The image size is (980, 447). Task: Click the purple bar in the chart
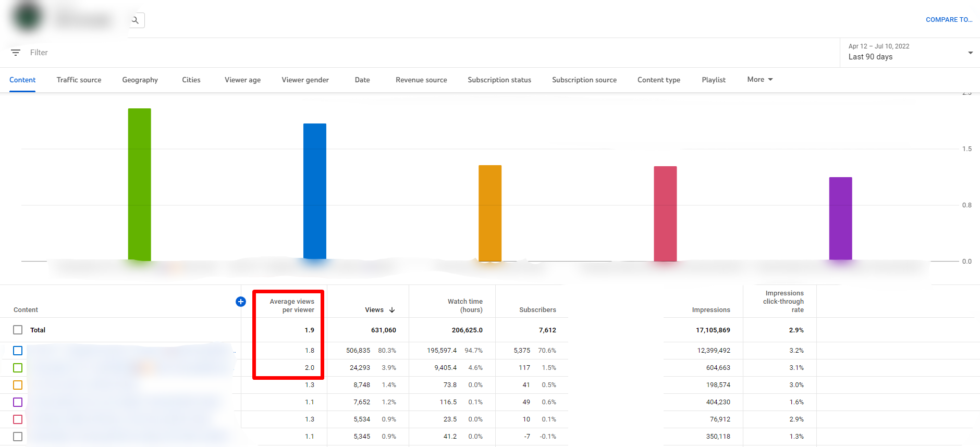pyautogui.click(x=841, y=219)
